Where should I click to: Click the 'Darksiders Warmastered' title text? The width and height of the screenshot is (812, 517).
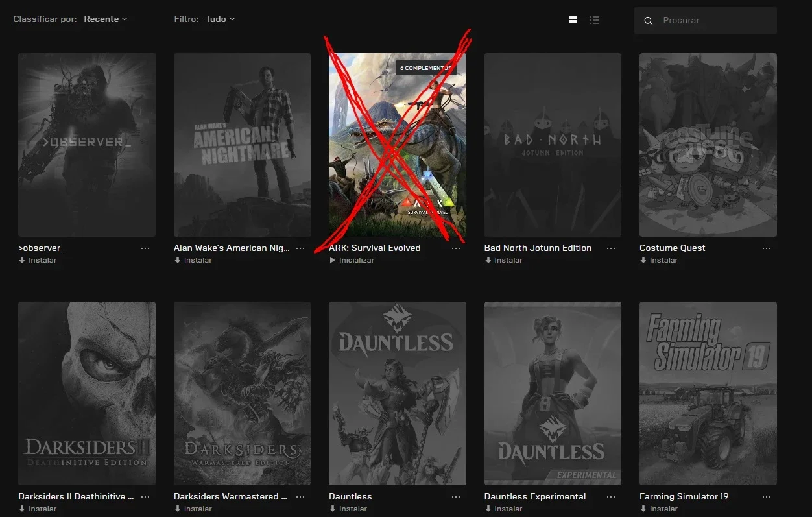230,496
